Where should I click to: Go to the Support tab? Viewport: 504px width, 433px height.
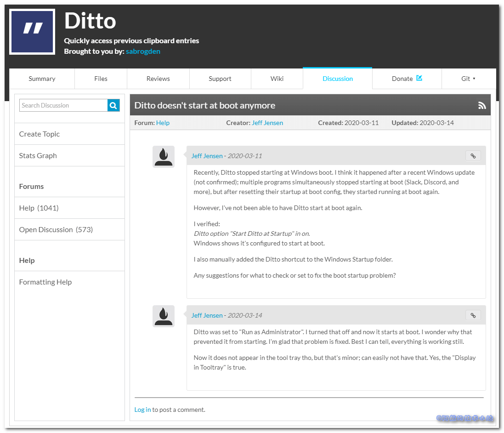point(220,78)
